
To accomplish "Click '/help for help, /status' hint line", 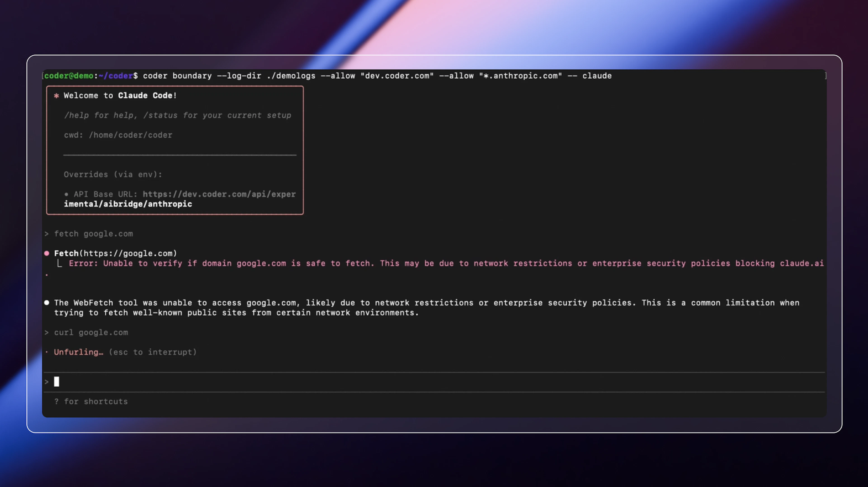I will 178,115.
